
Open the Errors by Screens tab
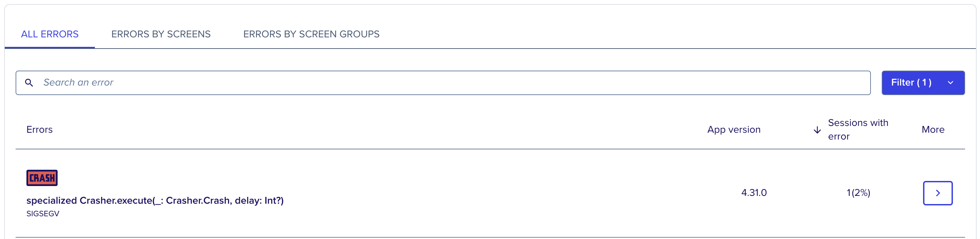tap(161, 34)
